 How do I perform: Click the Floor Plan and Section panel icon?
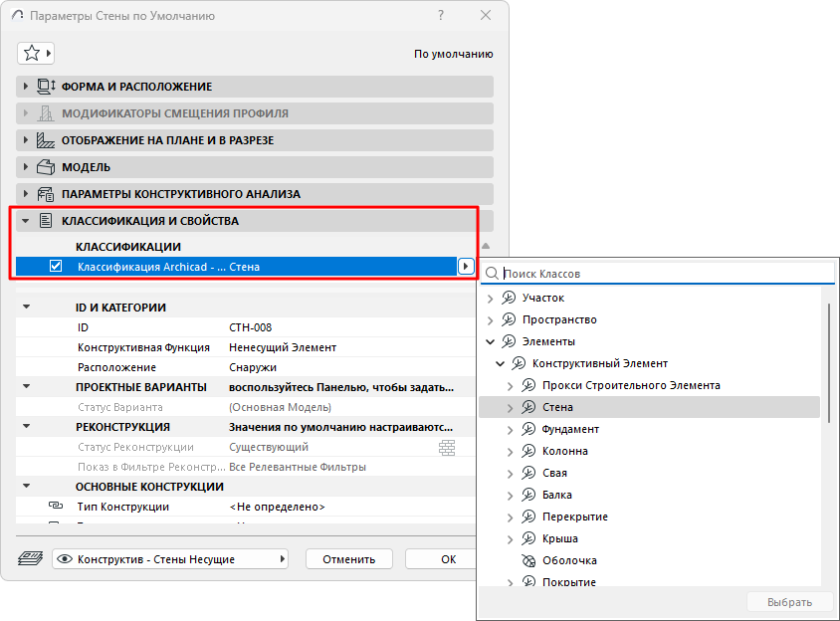click(x=46, y=140)
